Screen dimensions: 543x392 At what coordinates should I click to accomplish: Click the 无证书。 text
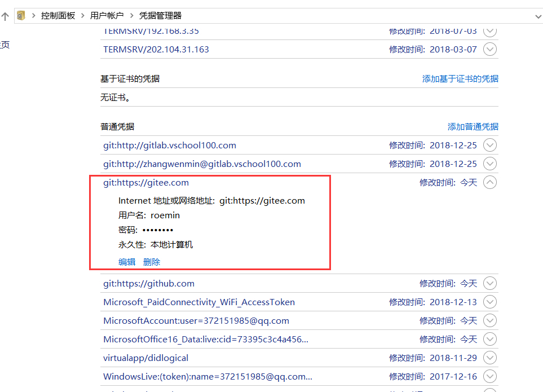click(116, 98)
